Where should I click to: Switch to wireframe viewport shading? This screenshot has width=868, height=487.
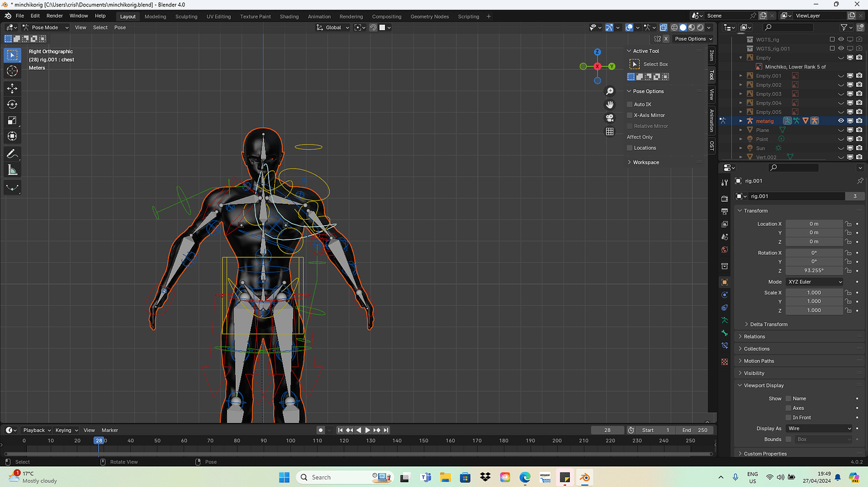click(x=674, y=28)
